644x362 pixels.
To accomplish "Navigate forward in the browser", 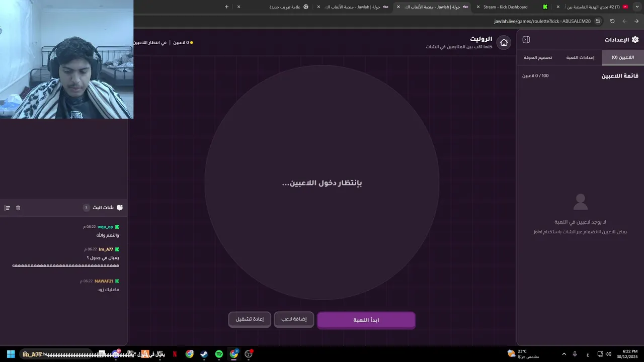I will pos(636,21).
